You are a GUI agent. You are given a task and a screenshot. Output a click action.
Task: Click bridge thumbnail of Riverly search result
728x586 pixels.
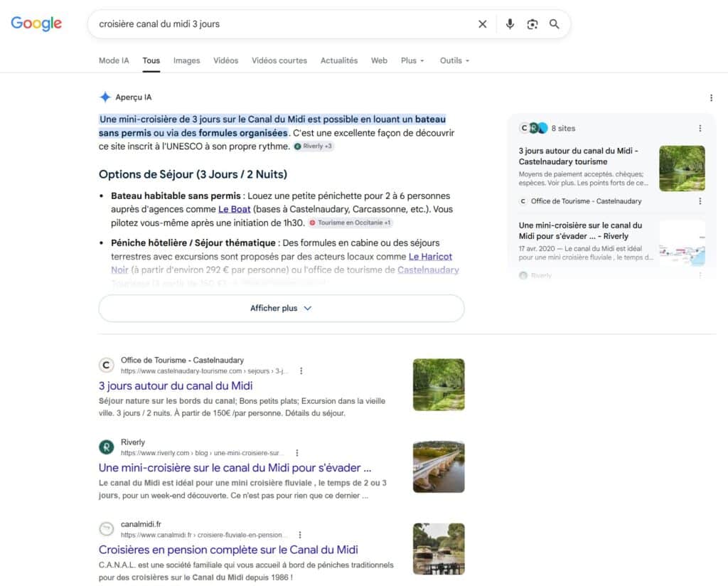pyautogui.click(x=439, y=467)
